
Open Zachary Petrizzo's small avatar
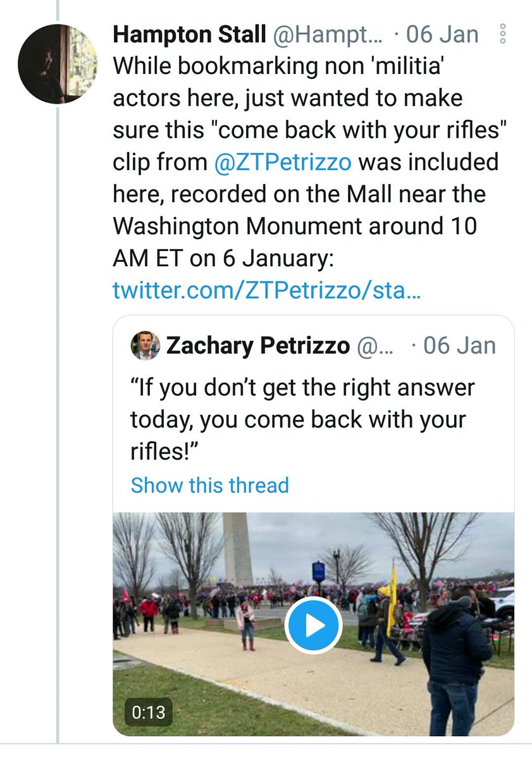pyautogui.click(x=145, y=346)
